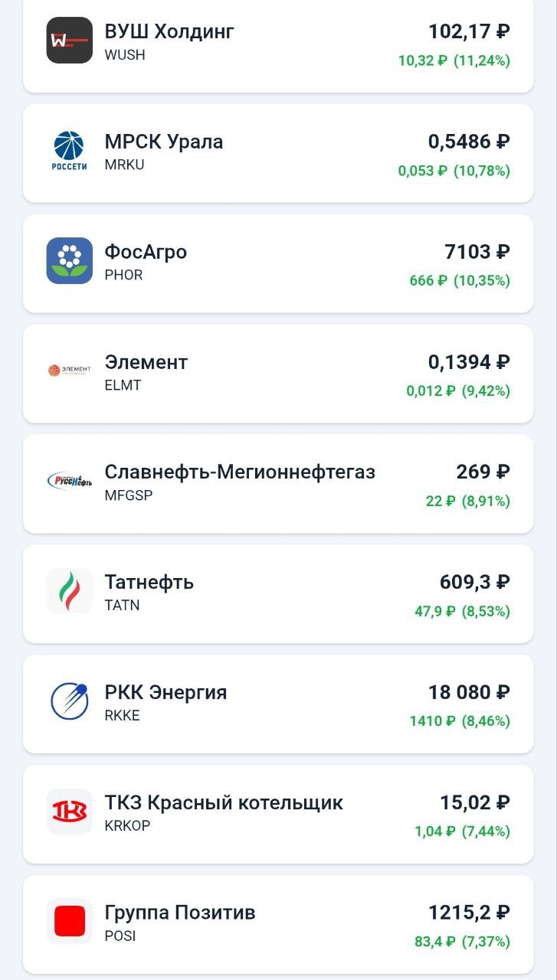Open the ВУШ Холдинг stock name
This screenshot has width=557, height=980.
(x=169, y=31)
